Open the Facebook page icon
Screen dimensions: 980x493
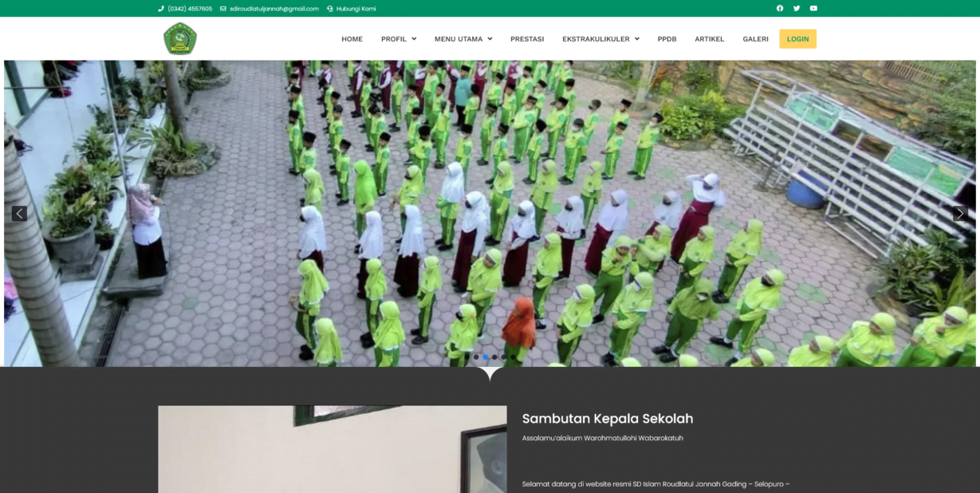click(780, 9)
